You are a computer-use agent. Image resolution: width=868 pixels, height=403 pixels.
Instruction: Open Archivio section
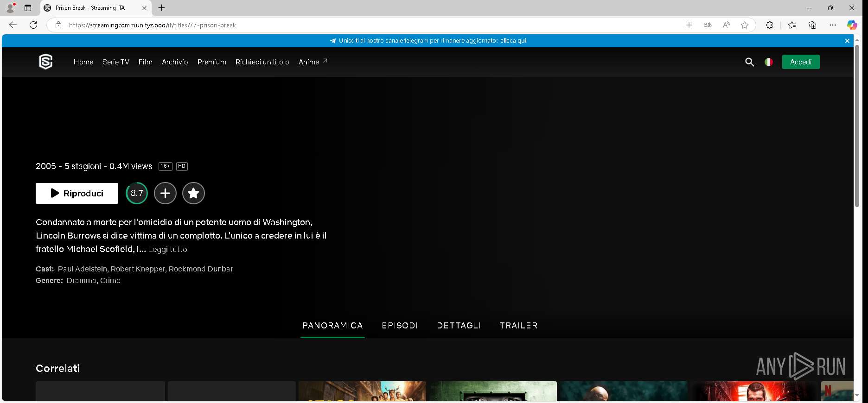(175, 62)
